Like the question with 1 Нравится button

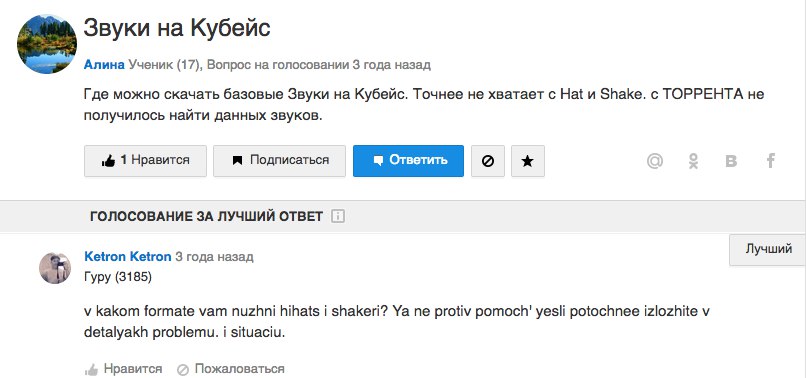(x=145, y=161)
